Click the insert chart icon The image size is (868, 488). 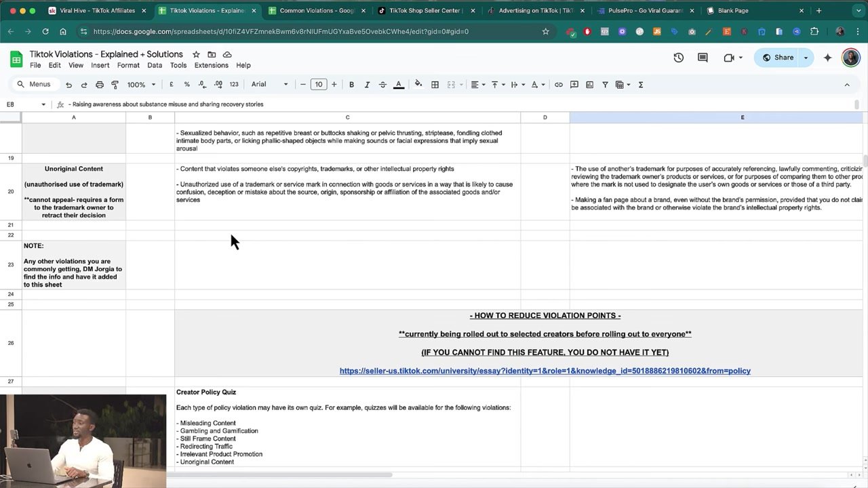tap(589, 85)
